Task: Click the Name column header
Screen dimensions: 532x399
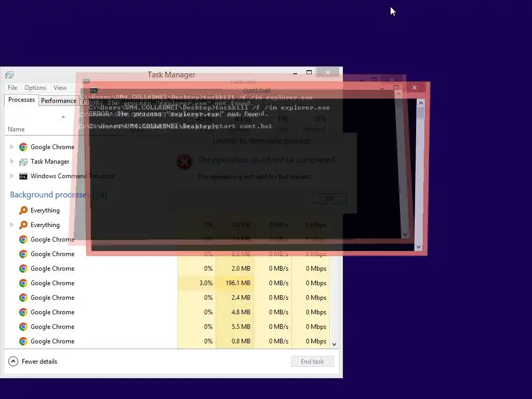Action: (x=16, y=129)
